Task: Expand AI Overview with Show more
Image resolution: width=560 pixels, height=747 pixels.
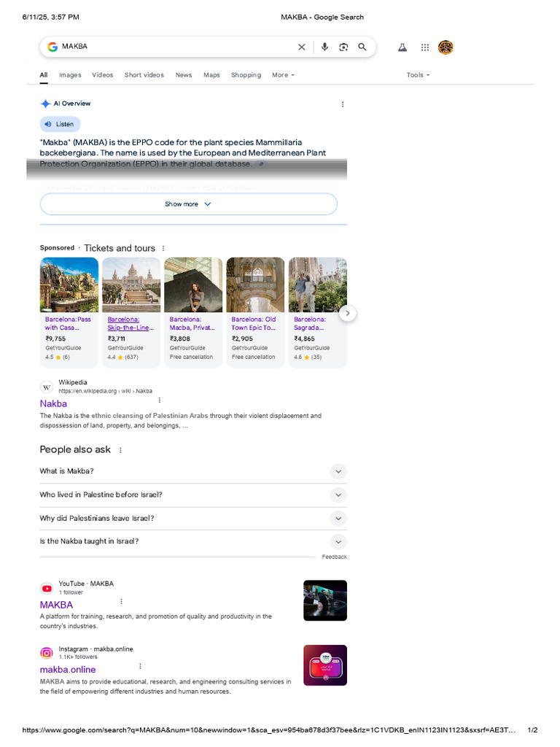Action: point(189,204)
